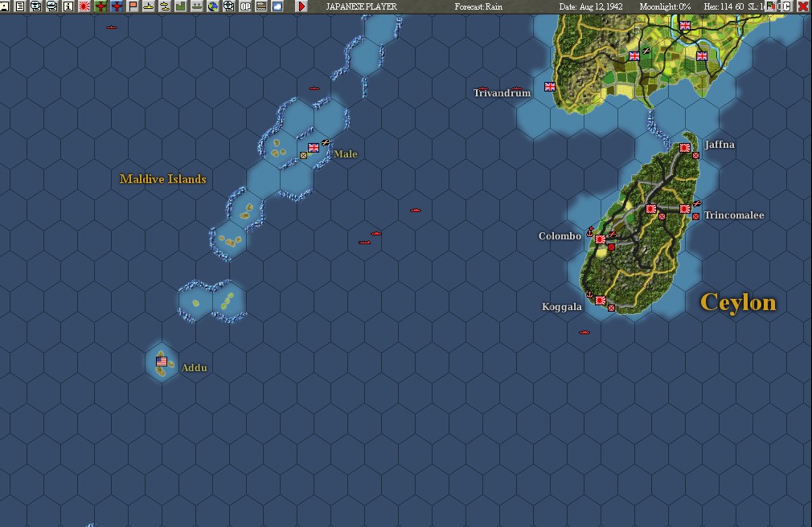Click the Addu island label

click(x=195, y=368)
